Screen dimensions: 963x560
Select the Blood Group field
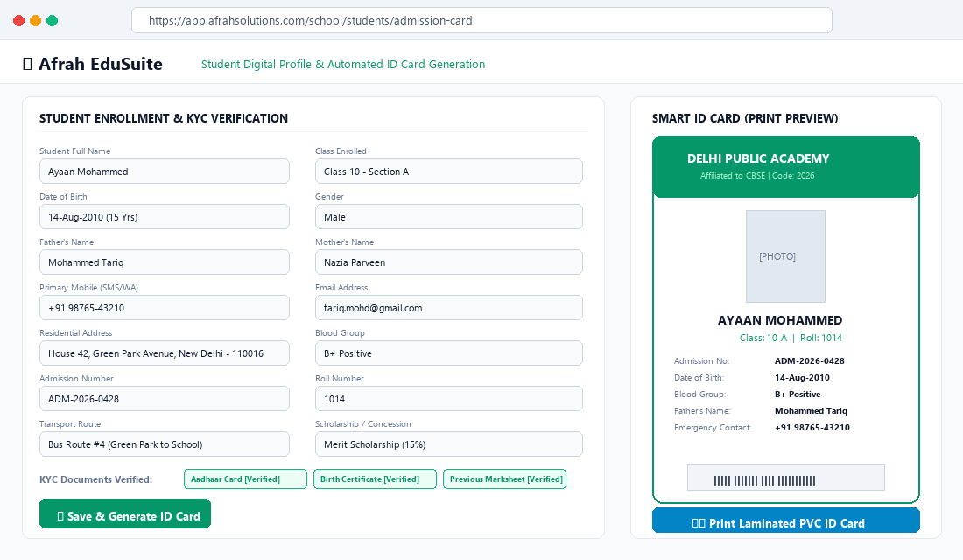click(x=448, y=353)
